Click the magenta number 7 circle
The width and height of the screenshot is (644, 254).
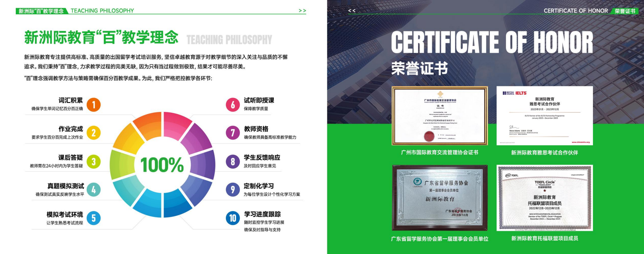tap(233, 133)
